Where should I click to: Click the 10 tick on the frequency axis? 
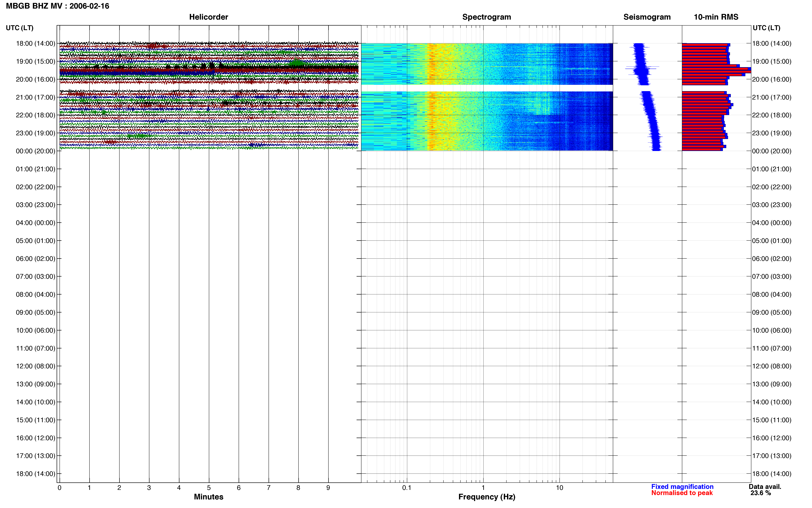point(559,488)
